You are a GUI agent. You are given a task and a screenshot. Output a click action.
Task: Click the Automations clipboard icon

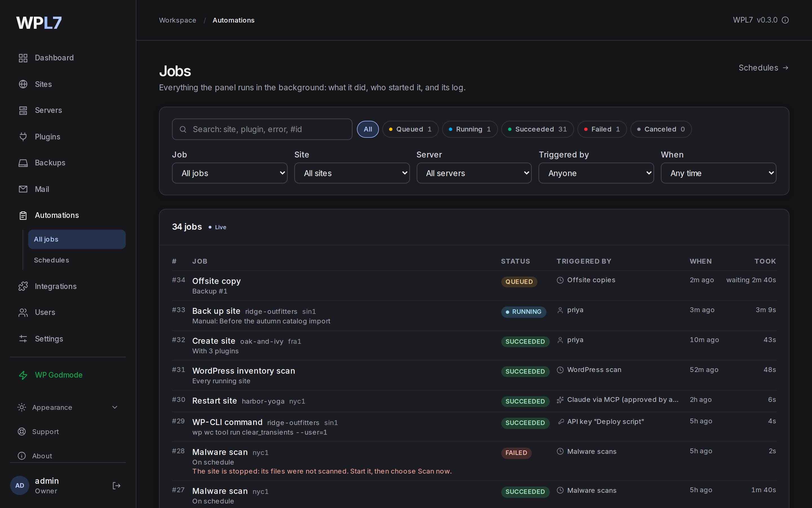(23, 215)
